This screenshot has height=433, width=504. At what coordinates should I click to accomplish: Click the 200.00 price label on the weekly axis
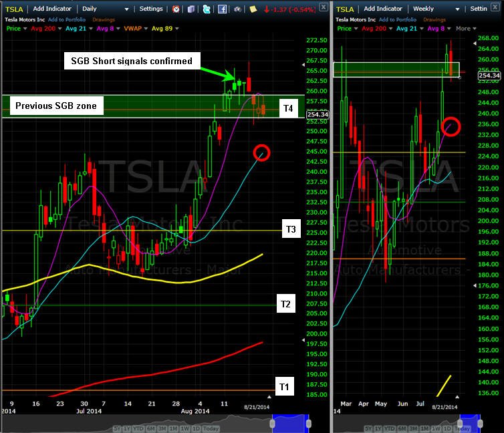click(488, 221)
